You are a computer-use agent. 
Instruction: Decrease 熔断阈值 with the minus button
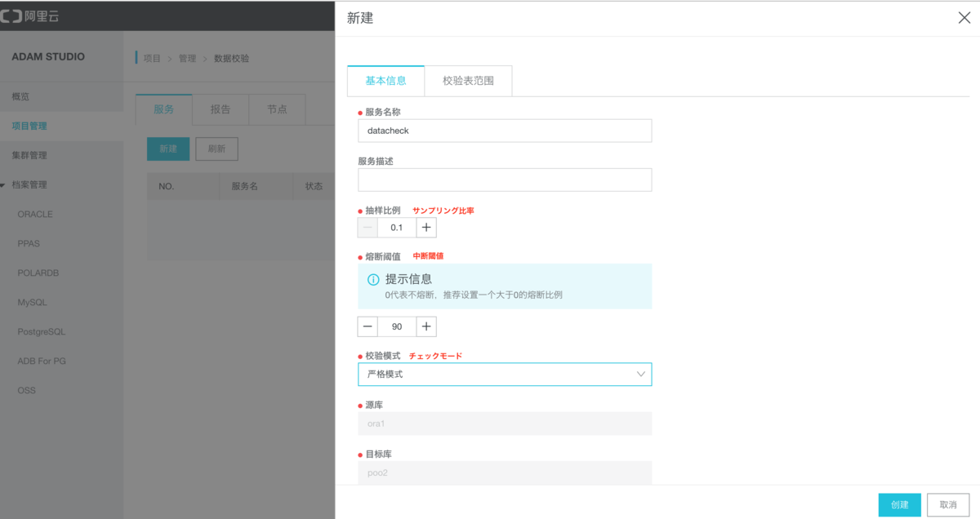(368, 326)
